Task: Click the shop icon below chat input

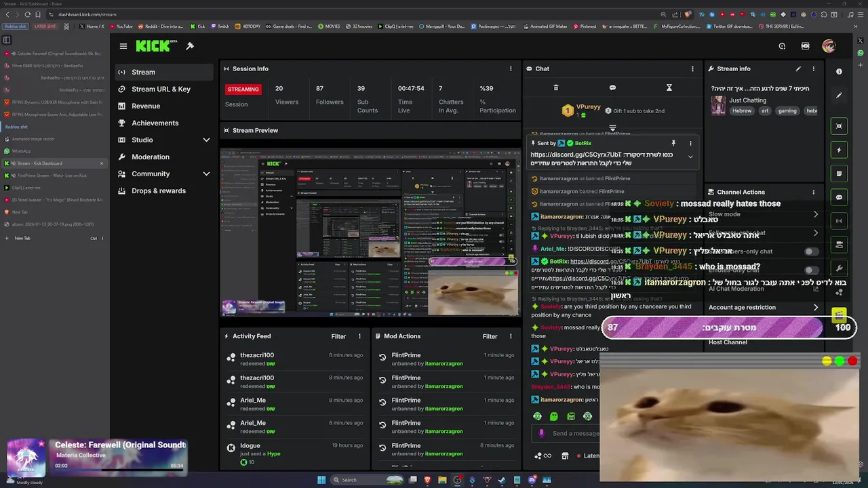Action: click(x=565, y=455)
